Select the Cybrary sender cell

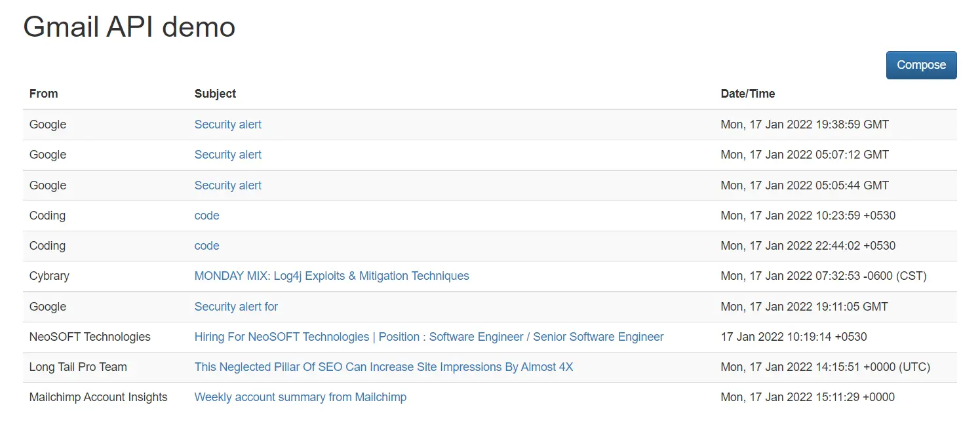point(49,276)
